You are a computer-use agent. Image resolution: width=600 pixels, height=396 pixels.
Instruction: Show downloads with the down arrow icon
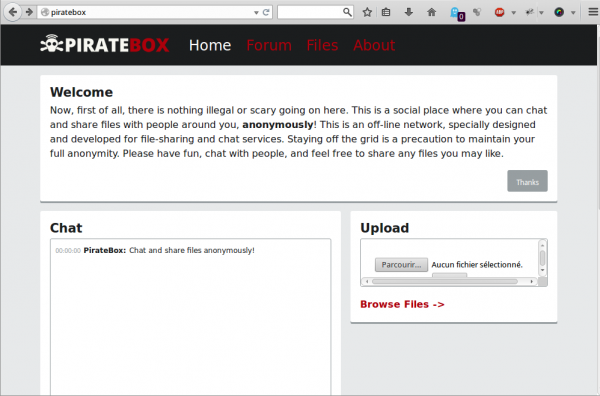[409, 12]
